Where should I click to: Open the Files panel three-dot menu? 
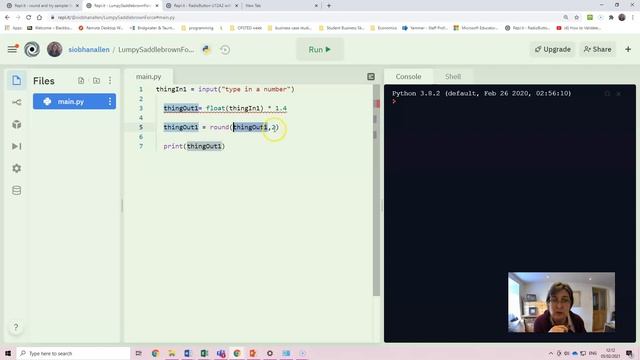point(110,80)
